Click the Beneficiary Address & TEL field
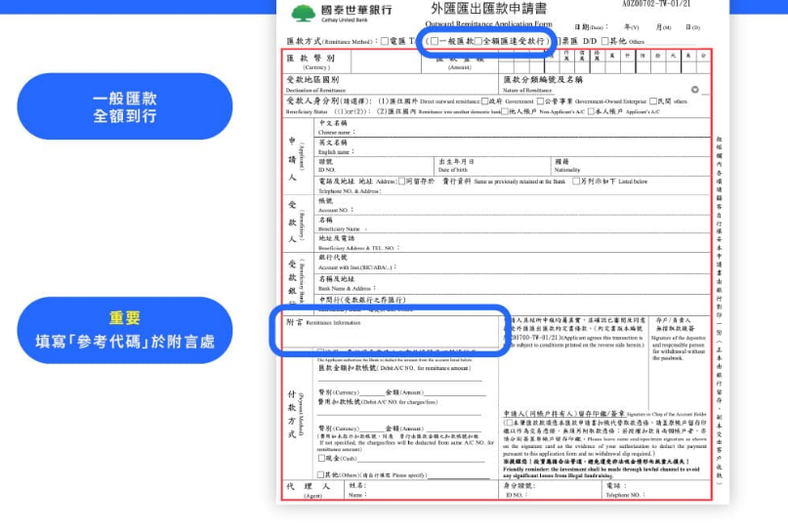The width and height of the screenshot is (788, 532). [512, 243]
